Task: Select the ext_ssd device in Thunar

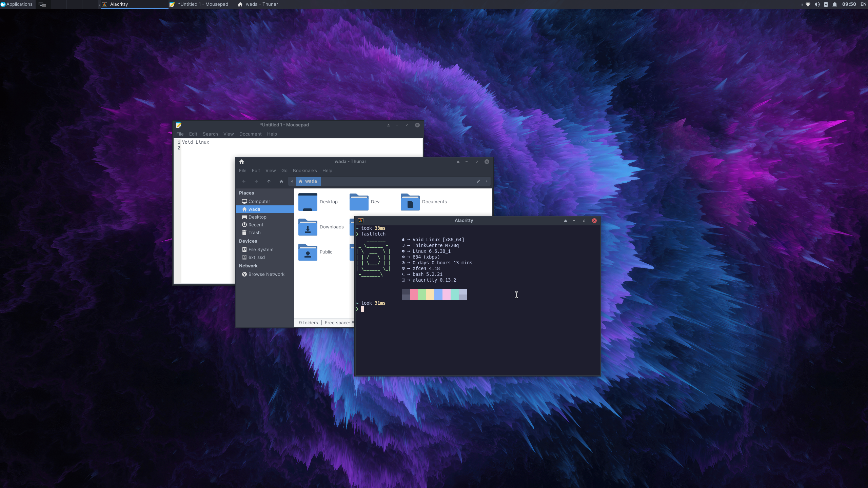Action: (x=265, y=257)
